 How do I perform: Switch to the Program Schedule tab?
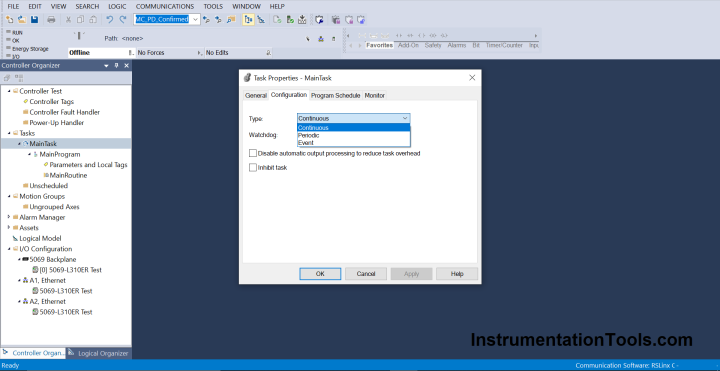click(336, 96)
